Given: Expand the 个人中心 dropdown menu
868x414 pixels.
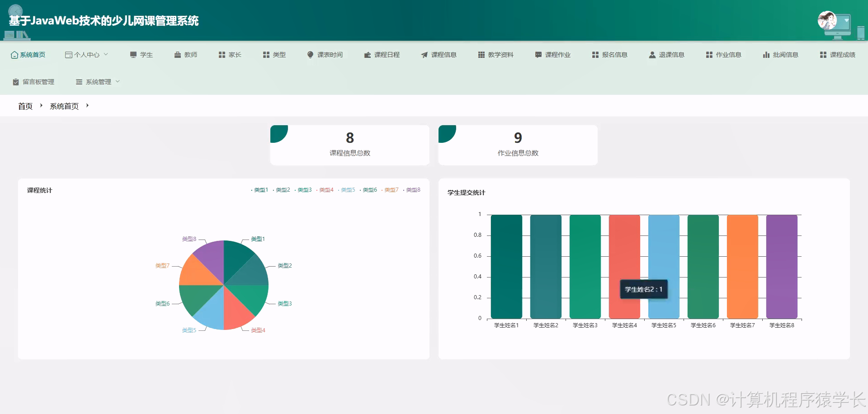Looking at the screenshot, I should (x=87, y=55).
